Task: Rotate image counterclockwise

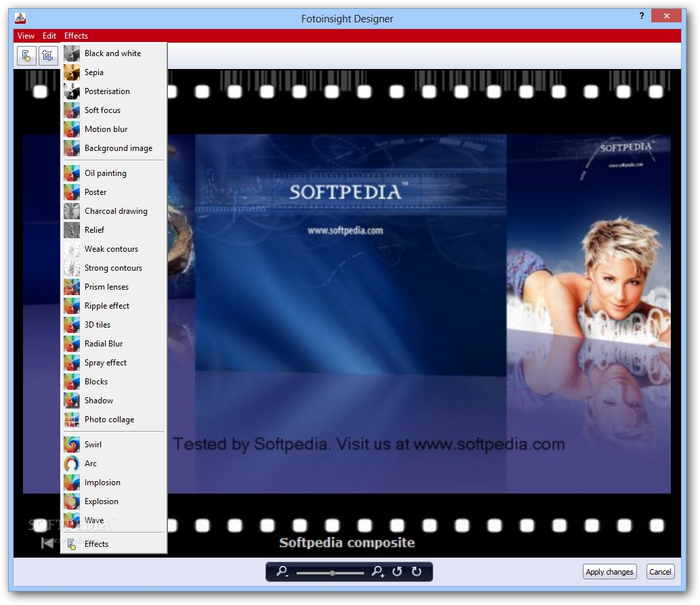Action: [x=397, y=572]
